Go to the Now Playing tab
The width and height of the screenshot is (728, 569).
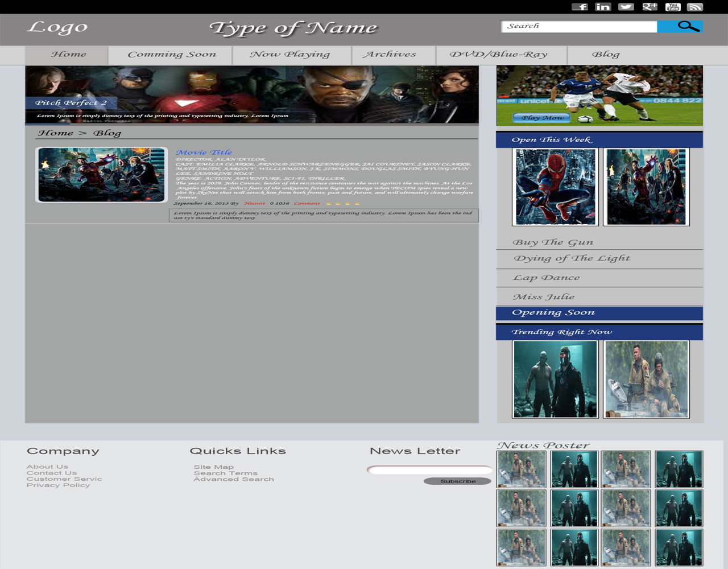(292, 55)
